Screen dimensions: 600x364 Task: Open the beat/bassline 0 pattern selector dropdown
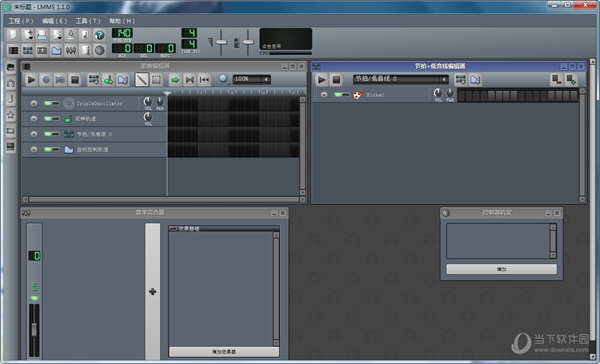(401, 79)
